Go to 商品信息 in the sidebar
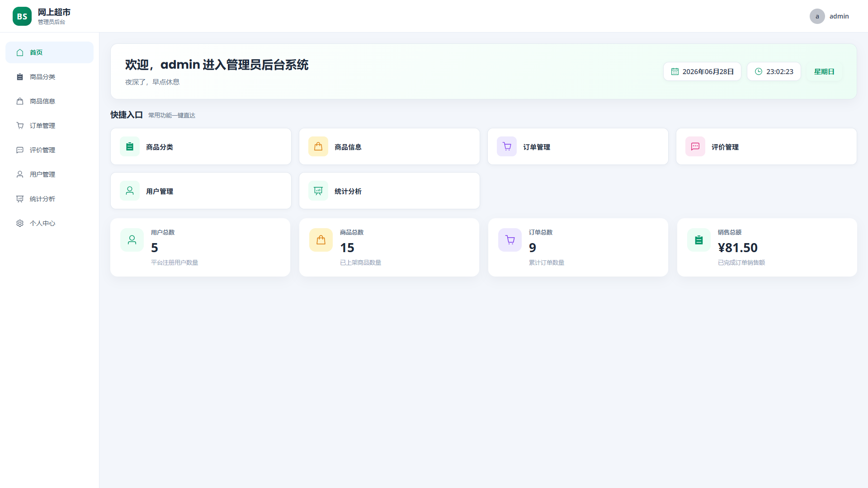This screenshot has width=868, height=488. tap(50, 101)
